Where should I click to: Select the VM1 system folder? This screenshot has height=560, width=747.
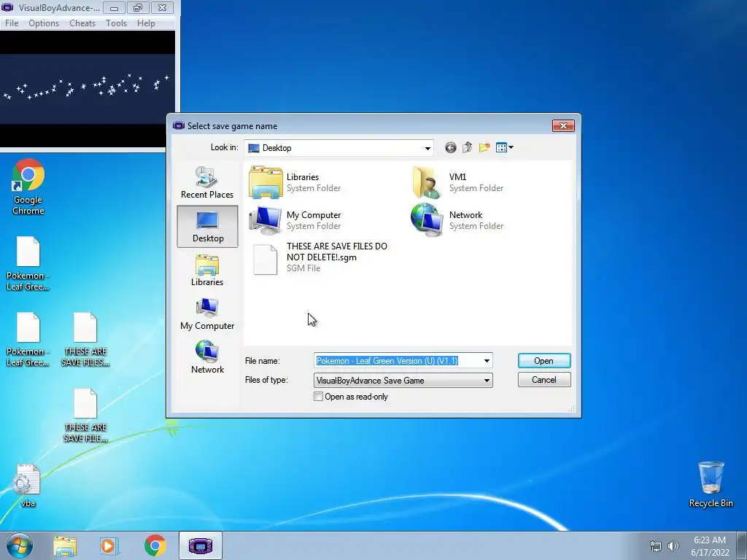pos(457,182)
